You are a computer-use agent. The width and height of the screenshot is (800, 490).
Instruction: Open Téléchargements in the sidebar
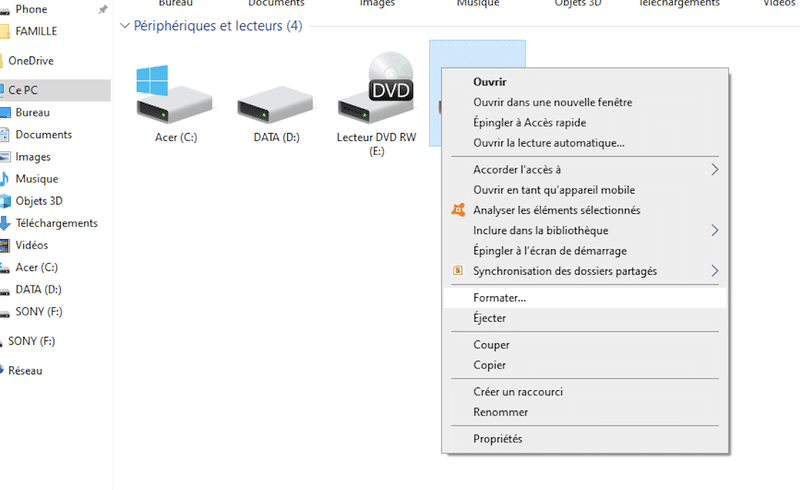point(56,223)
